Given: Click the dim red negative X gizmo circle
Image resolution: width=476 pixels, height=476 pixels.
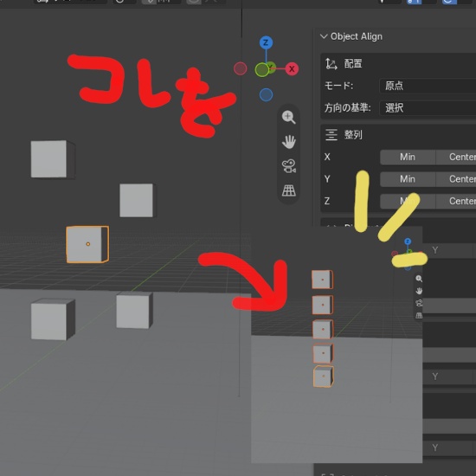Looking at the screenshot, I should (x=240, y=68).
